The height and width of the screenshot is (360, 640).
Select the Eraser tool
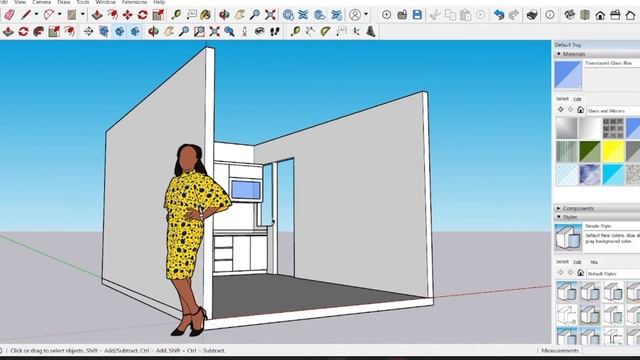[x=9, y=15]
